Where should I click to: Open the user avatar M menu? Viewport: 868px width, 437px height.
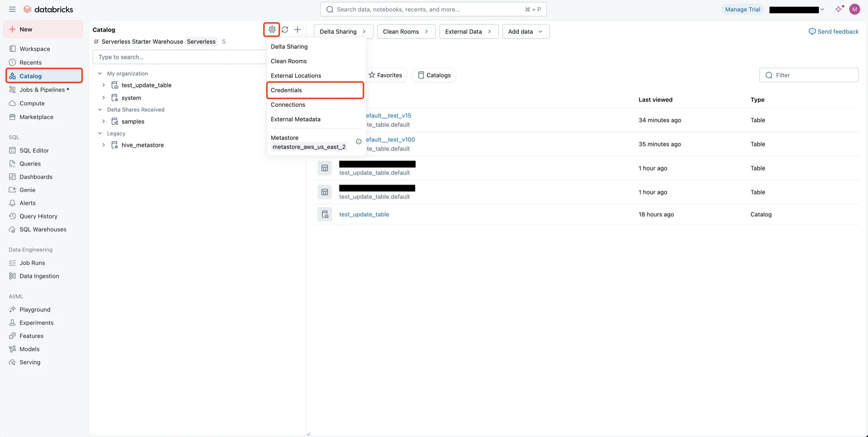[854, 9]
